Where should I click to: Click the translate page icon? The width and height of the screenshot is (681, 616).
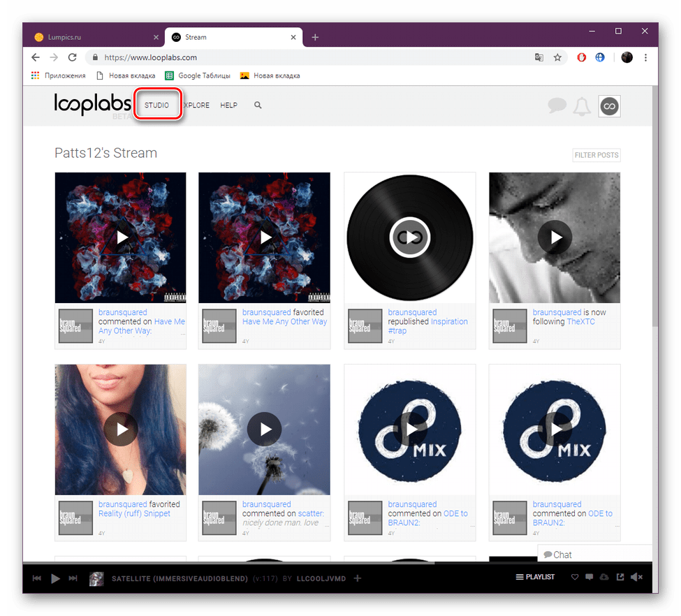point(539,57)
